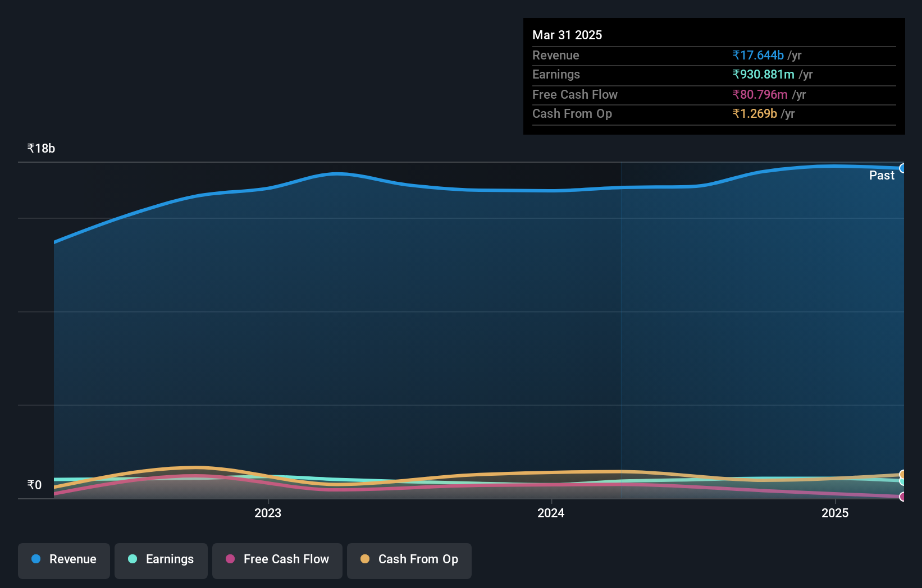Click the 2024 x-axis label
The image size is (922, 588).
551,513
